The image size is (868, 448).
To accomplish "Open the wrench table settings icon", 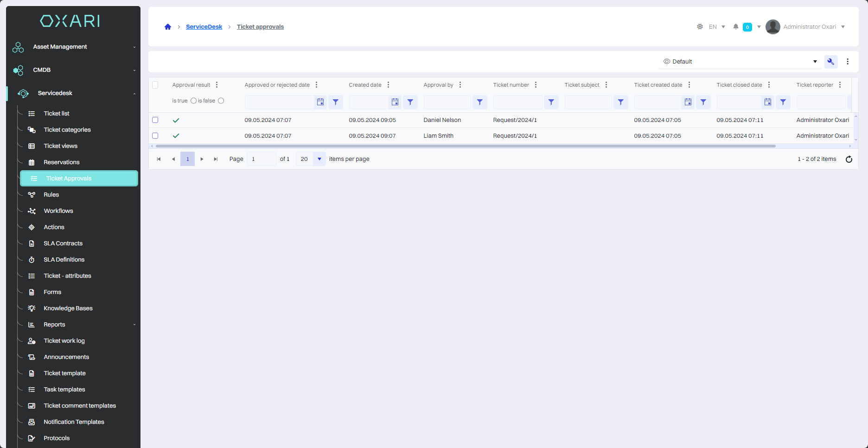I will coord(830,62).
